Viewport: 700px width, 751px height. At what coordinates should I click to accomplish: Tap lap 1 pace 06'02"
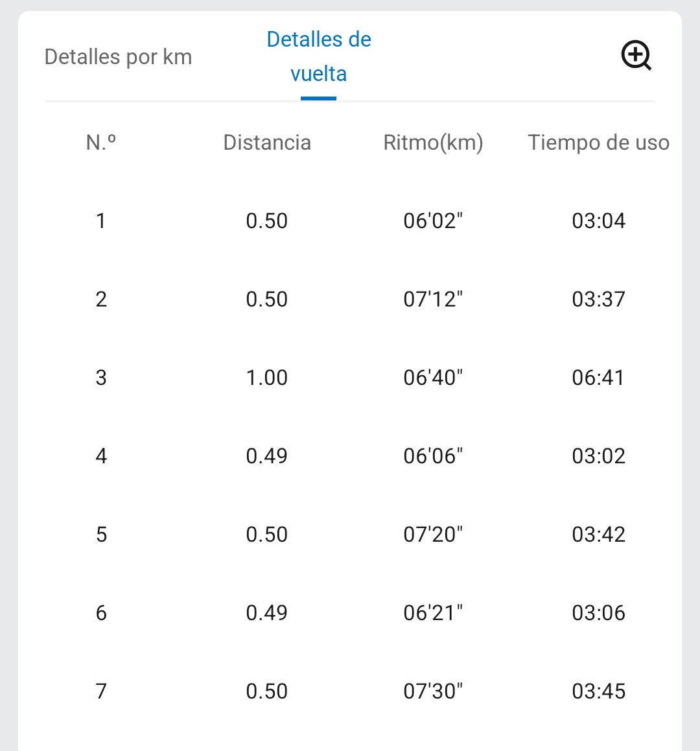[x=433, y=221]
